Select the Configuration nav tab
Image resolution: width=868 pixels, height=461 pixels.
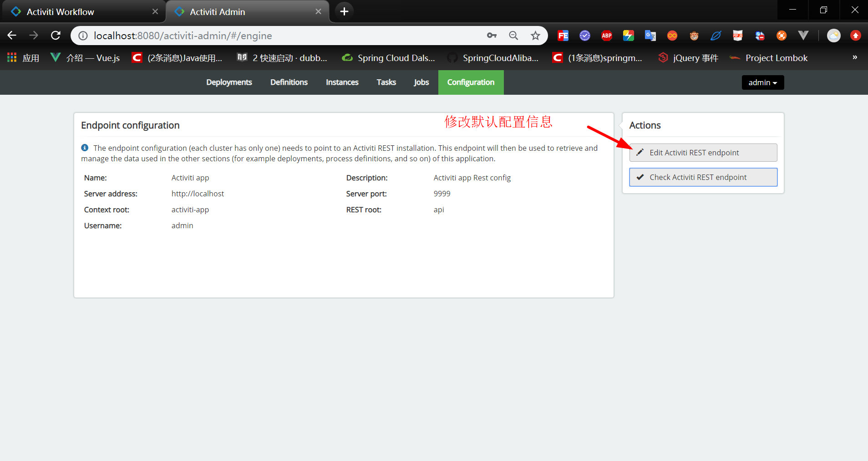click(x=471, y=82)
